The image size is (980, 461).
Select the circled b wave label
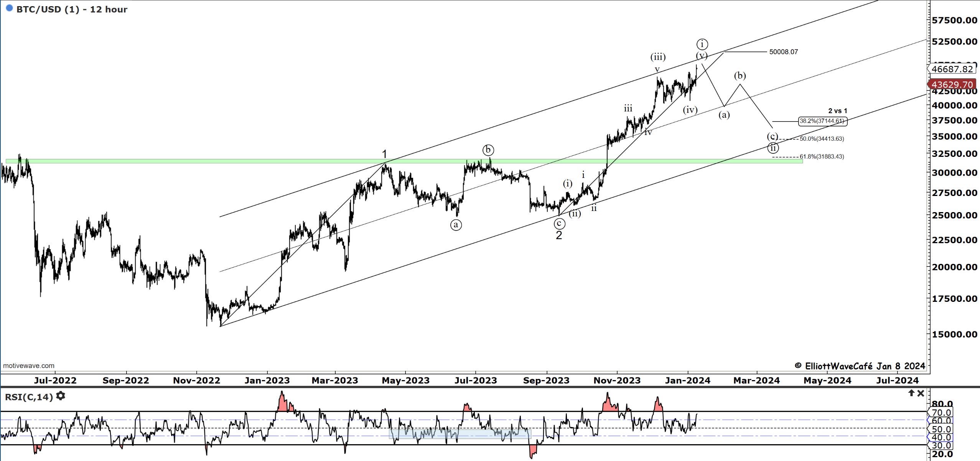(488, 150)
